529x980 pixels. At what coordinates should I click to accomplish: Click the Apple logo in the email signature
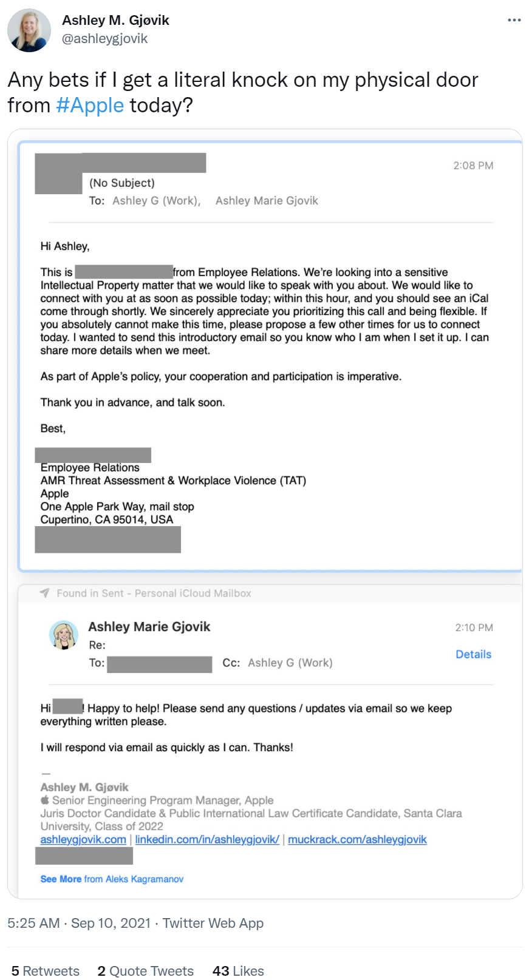pos(45,800)
